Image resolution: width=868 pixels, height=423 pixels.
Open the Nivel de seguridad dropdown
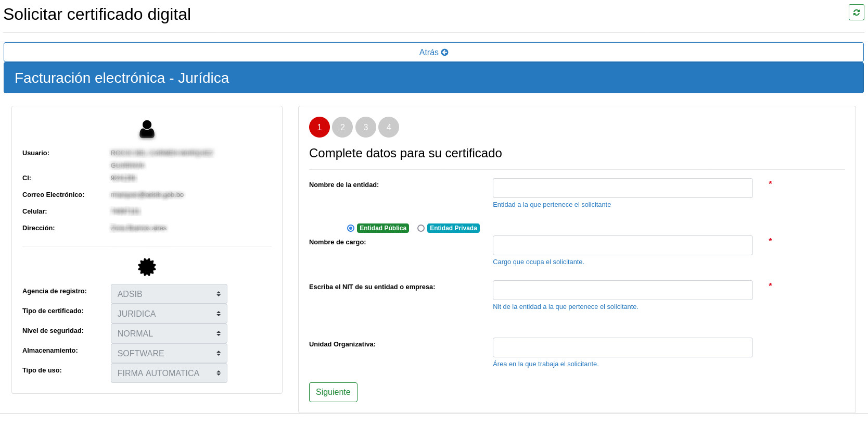169,333
